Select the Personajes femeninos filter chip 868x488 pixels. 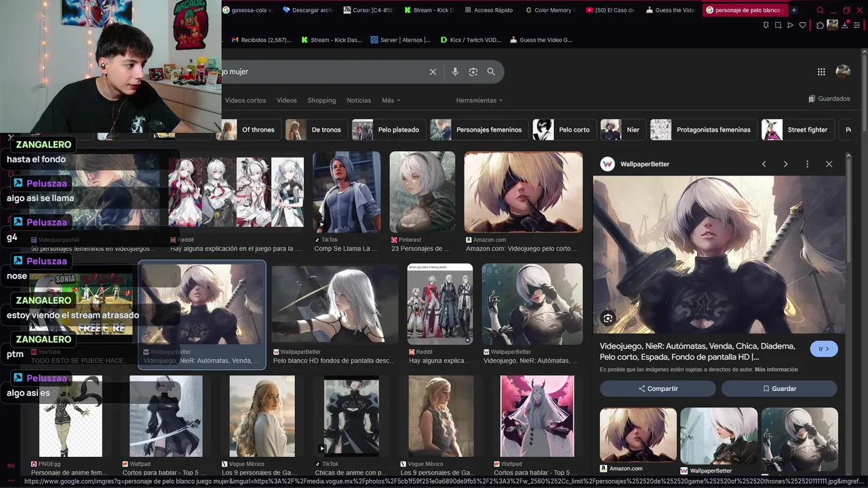[479, 129]
